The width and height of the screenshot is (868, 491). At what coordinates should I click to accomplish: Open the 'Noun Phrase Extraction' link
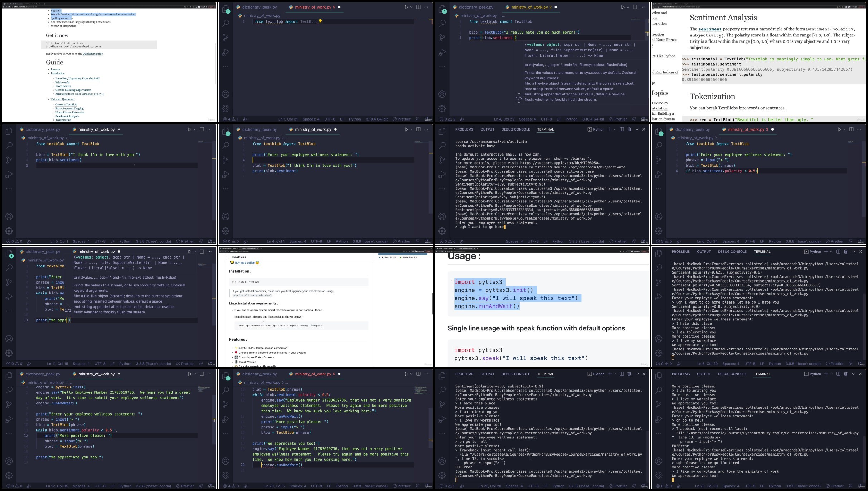(70, 112)
